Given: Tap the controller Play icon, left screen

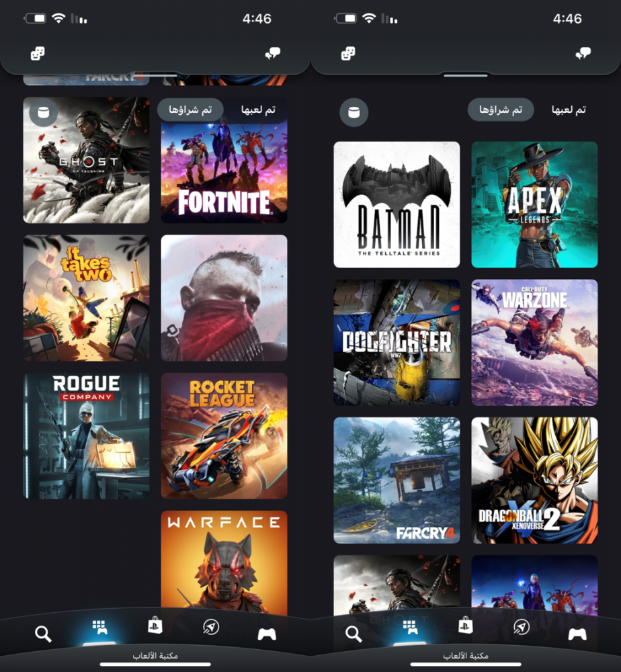Looking at the screenshot, I should click(267, 634).
